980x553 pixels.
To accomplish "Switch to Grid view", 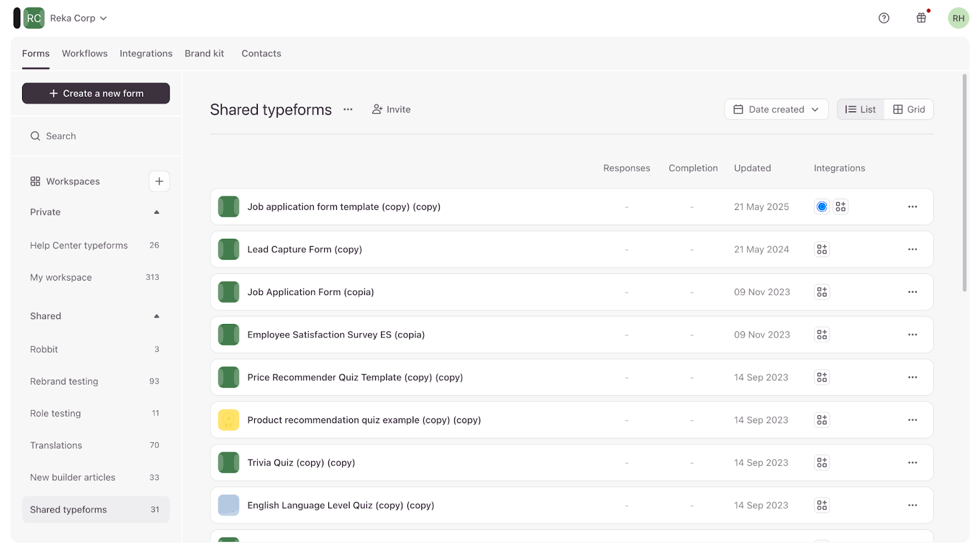I will click(909, 110).
